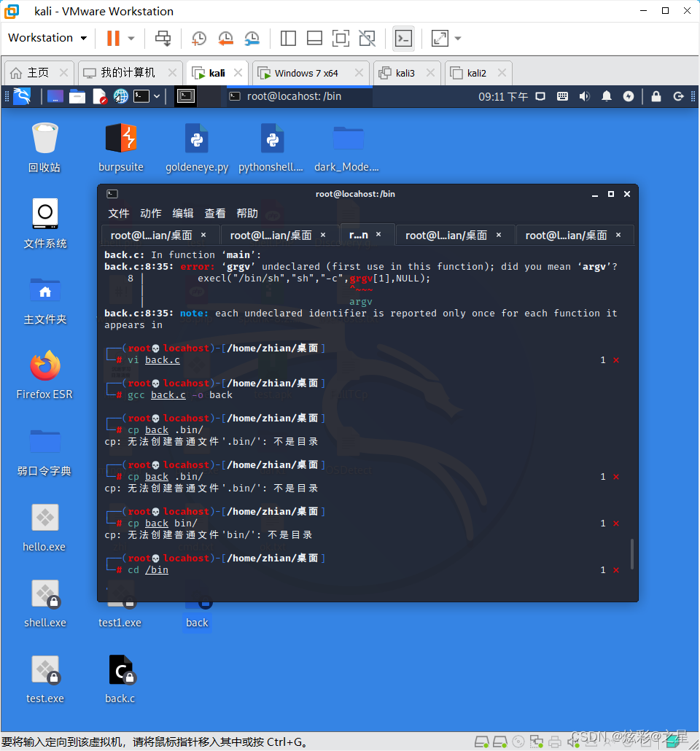This screenshot has height=751, width=700.
Task: Take a snapshot of the VM
Action: coord(199,39)
